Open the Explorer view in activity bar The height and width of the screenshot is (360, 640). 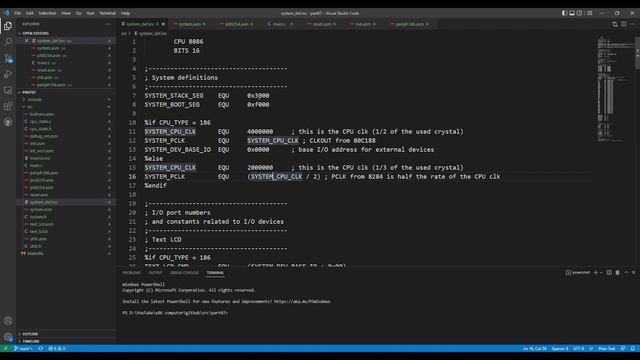coord(8,26)
